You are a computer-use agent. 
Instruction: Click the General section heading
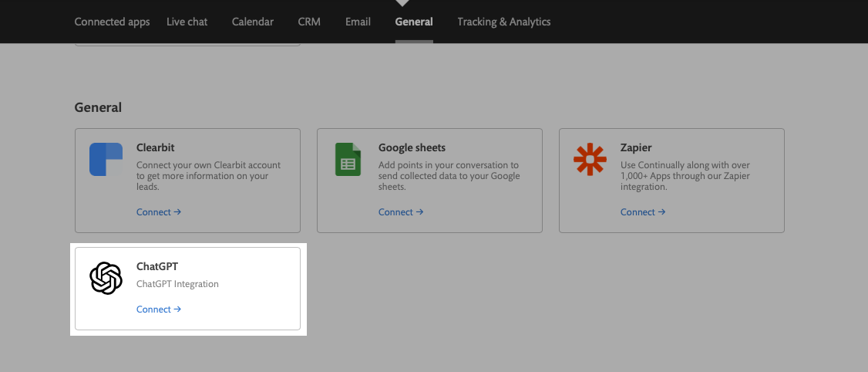[x=98, y=107]
